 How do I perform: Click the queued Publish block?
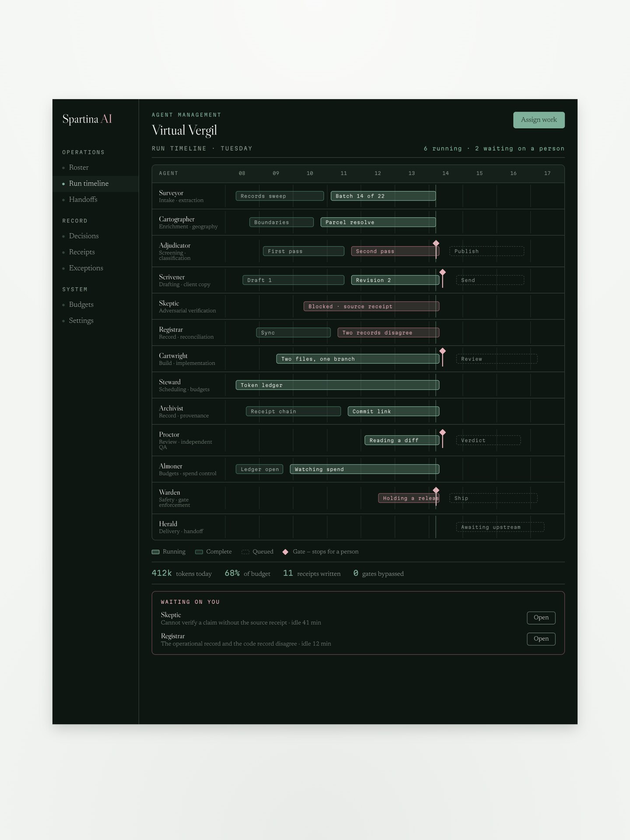[x=487, y=251]
